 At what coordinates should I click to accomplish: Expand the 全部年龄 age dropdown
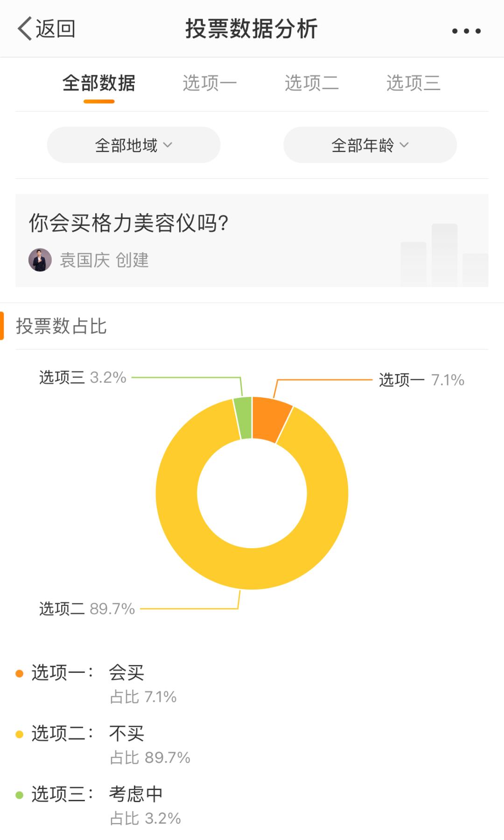(x=370, y=145)
